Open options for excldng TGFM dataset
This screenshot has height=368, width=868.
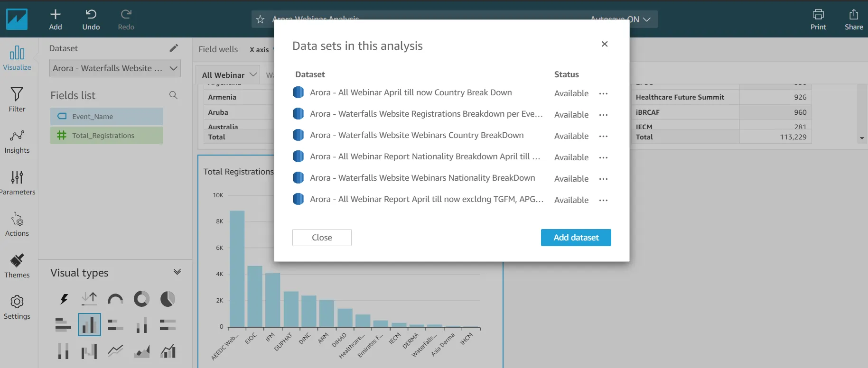coord(603,200)
